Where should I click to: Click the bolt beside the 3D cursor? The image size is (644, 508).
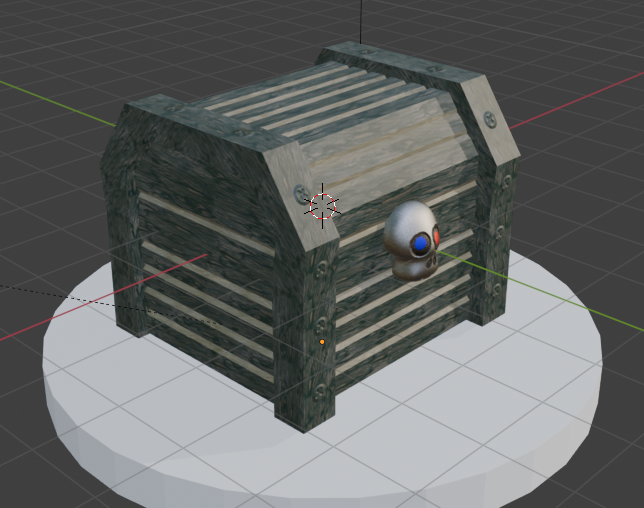click(x=301, y=194)
